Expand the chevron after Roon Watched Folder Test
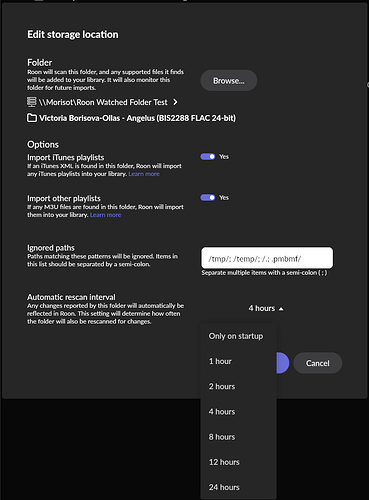Screen dimensions: 369x500 pyautogui.click(x=175, y=102)
